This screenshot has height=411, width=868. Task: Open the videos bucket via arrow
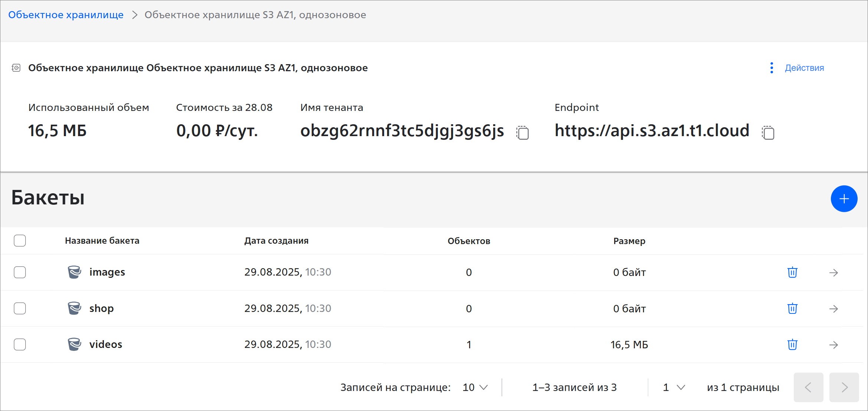point(833,345)
